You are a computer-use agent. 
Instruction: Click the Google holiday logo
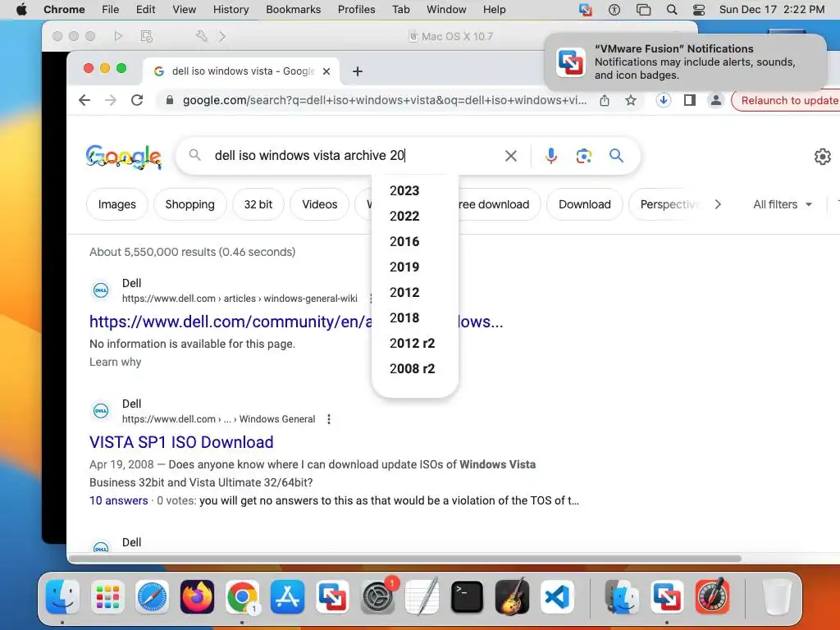click(x=124, y=157)
